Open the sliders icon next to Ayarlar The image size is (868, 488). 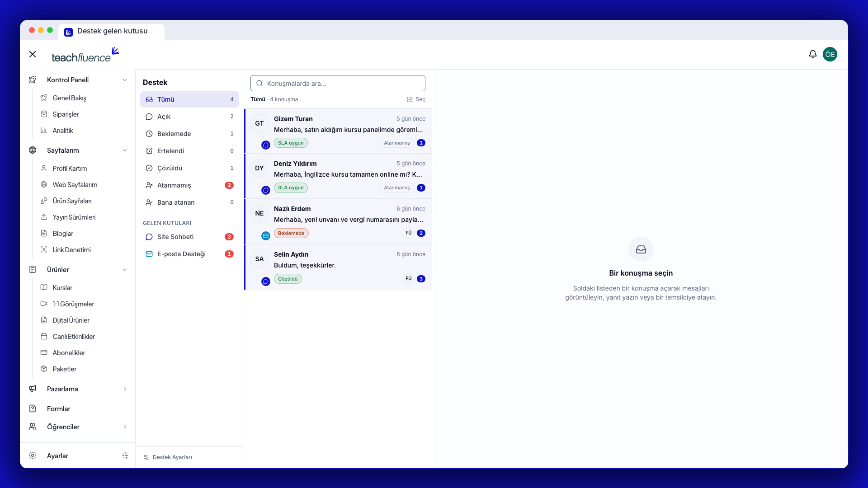pos(125,455)
